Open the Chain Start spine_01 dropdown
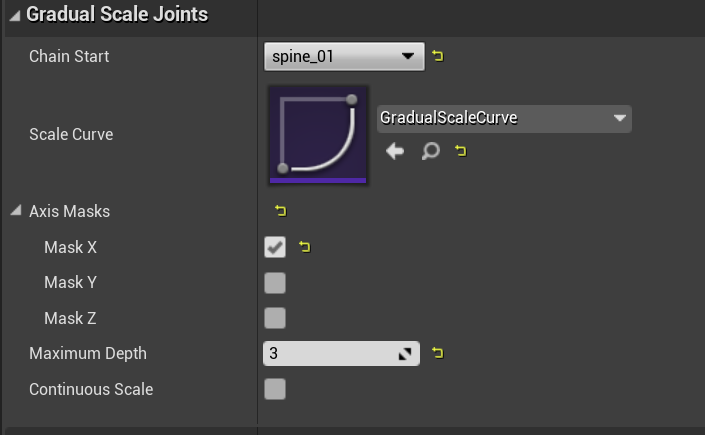705x435 pixels. pyautogui.click(x=344, y=57)
